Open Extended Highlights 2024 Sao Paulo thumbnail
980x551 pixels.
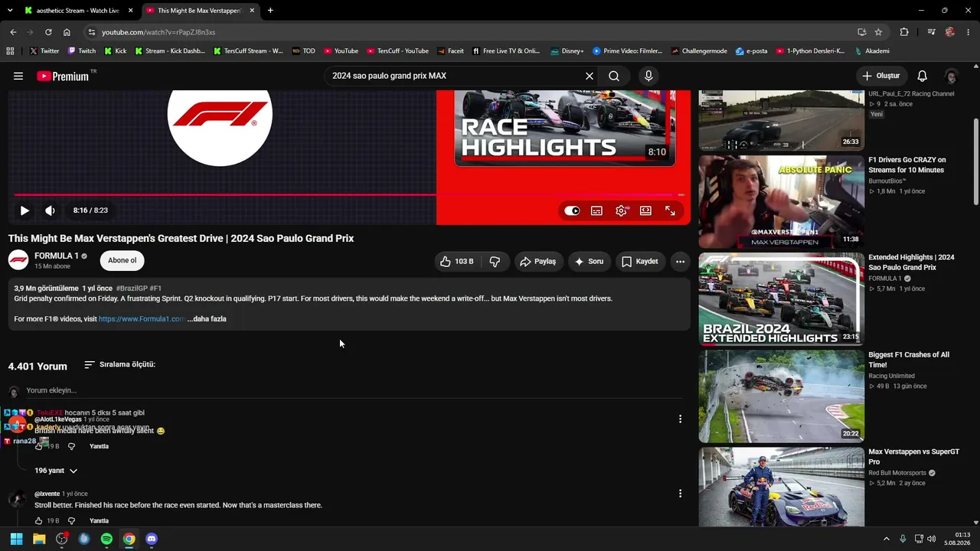[782, 299]
